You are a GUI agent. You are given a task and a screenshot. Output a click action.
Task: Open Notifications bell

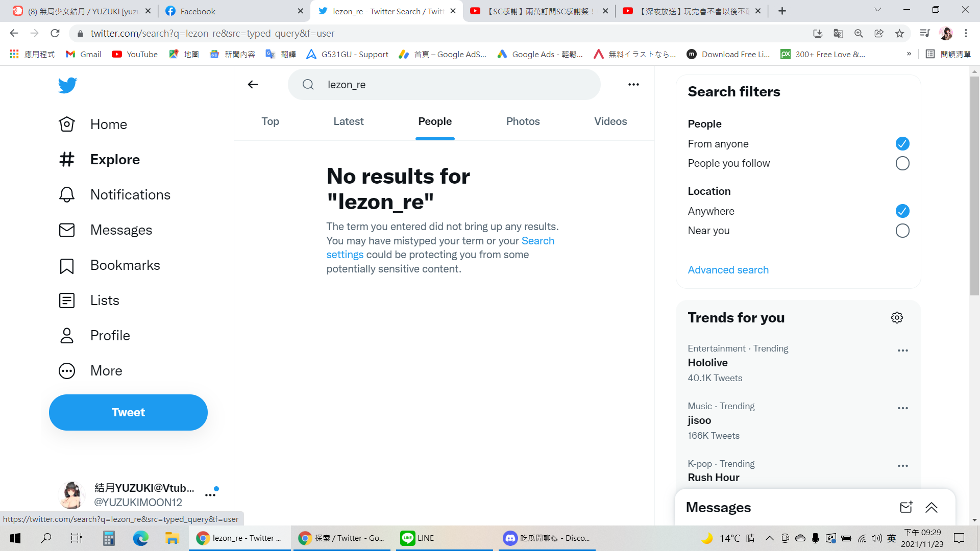[x=114, y=194]
